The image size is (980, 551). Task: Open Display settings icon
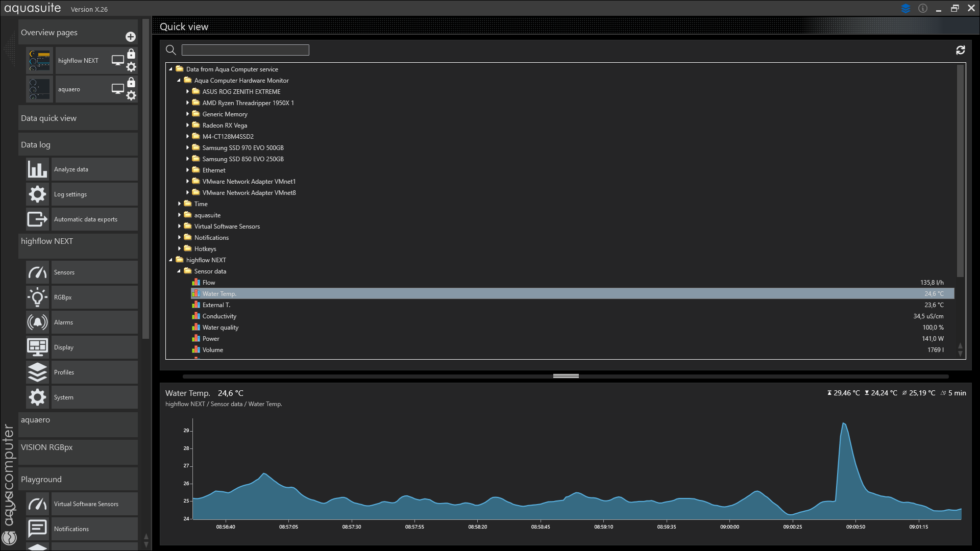pyautogui.click(x=37, y=347)
